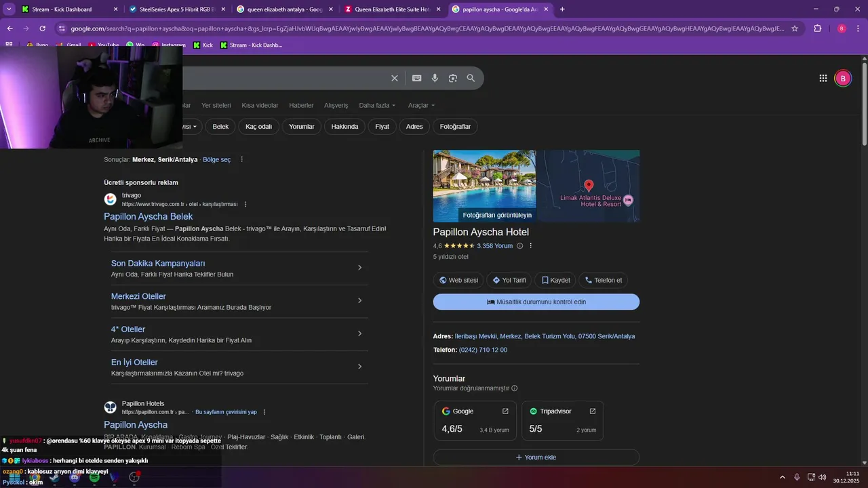The height and width of the screenshot is (488, 868).
Task: Click the magnifier search submit icon
Action: coord(471,79)
